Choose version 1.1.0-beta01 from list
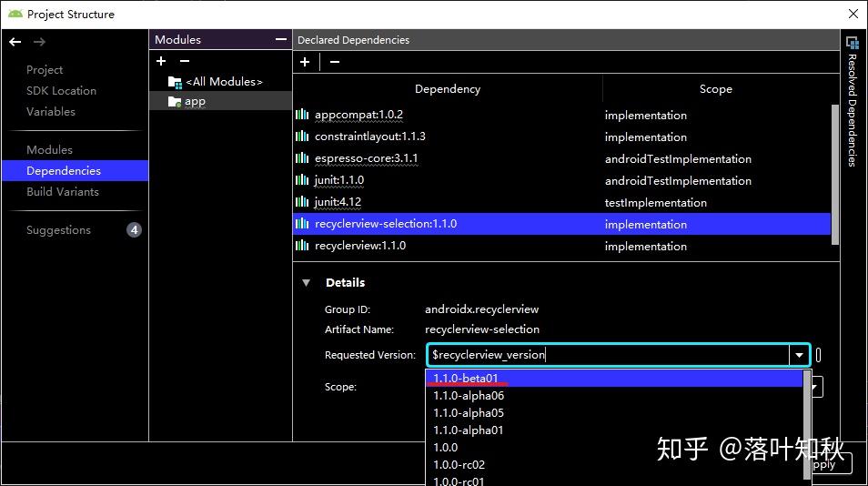Image resolution: width=868 pixels, height=486 pixels. pyautogui.click(x=614, y=378)
